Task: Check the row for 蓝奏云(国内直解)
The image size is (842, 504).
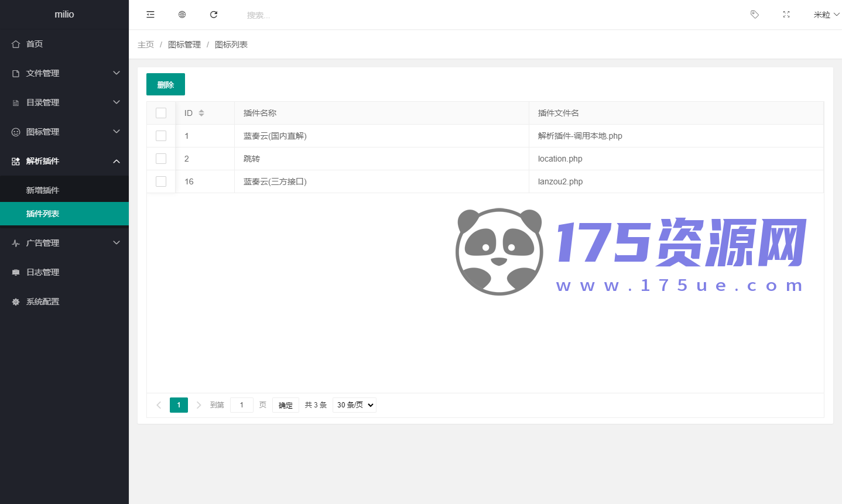Action: click(161, 136)
